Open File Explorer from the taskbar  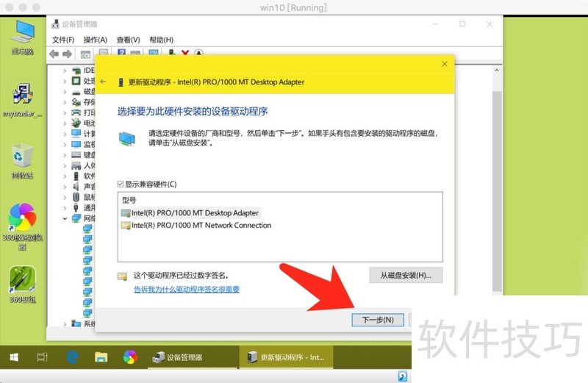[101, 357]
